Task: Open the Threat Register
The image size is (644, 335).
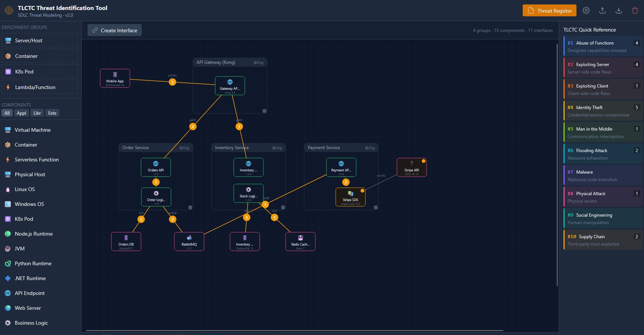Action: [x=549, y=10]
